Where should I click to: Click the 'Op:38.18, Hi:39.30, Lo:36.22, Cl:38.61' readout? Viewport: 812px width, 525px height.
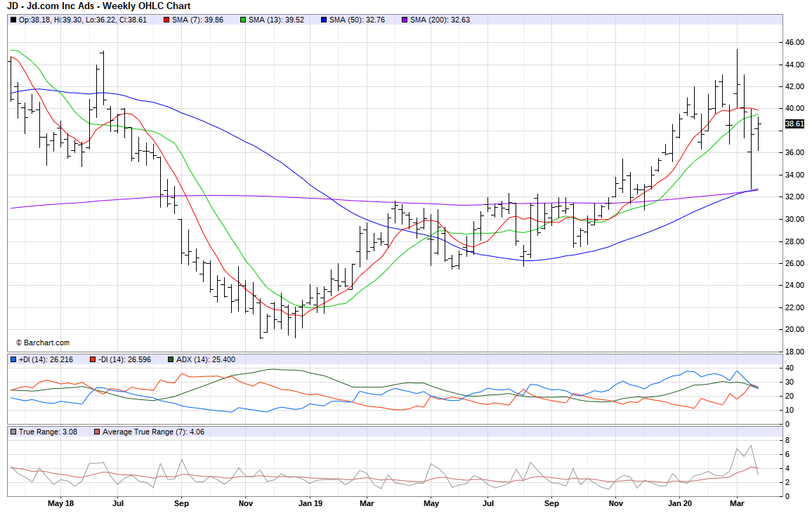83,20
